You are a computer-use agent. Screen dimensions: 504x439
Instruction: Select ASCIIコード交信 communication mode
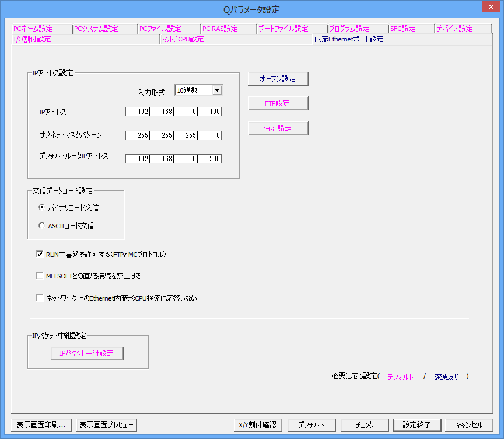[x=41, y=225]
